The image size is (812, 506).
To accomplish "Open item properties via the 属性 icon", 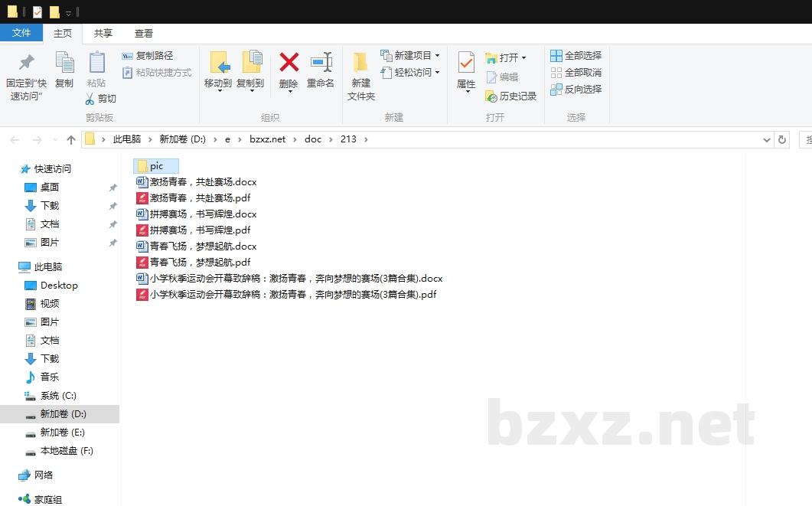I will 465,70.
